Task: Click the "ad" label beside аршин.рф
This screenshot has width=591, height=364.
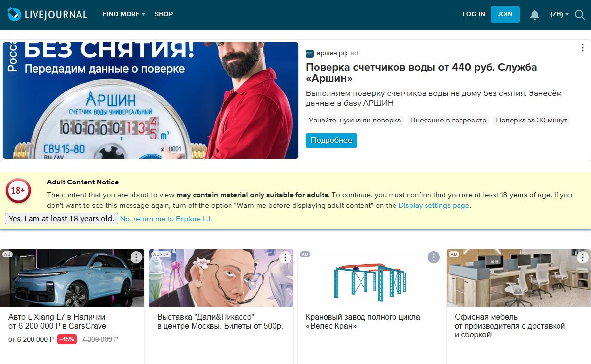Action: [x=354, y=53]
